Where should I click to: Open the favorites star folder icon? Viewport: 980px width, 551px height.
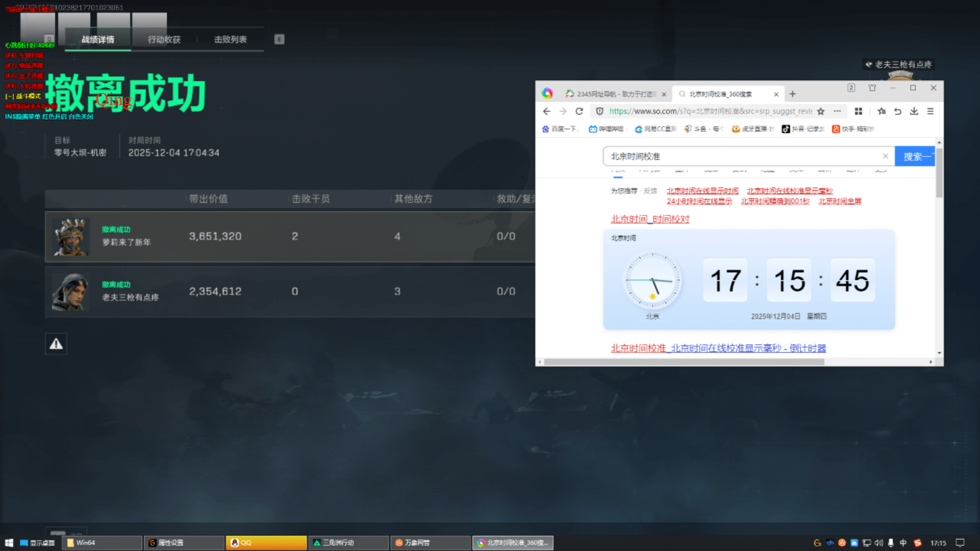(881, 111)
